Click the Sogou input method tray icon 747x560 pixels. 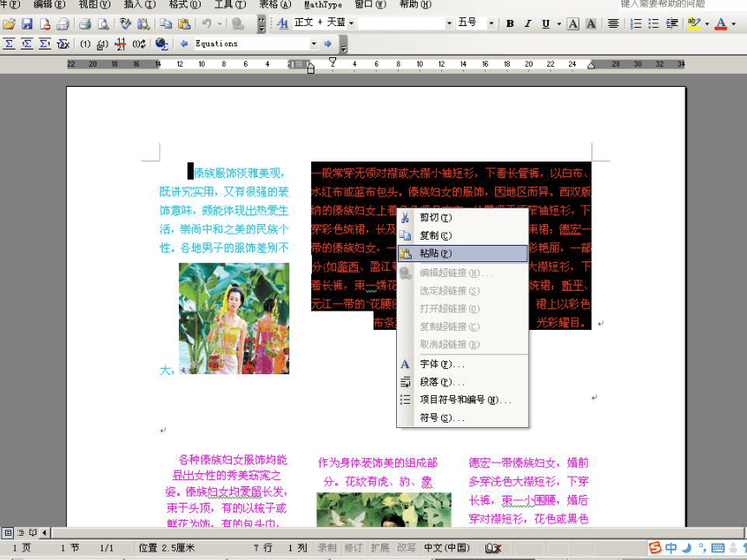coord(656,548)
